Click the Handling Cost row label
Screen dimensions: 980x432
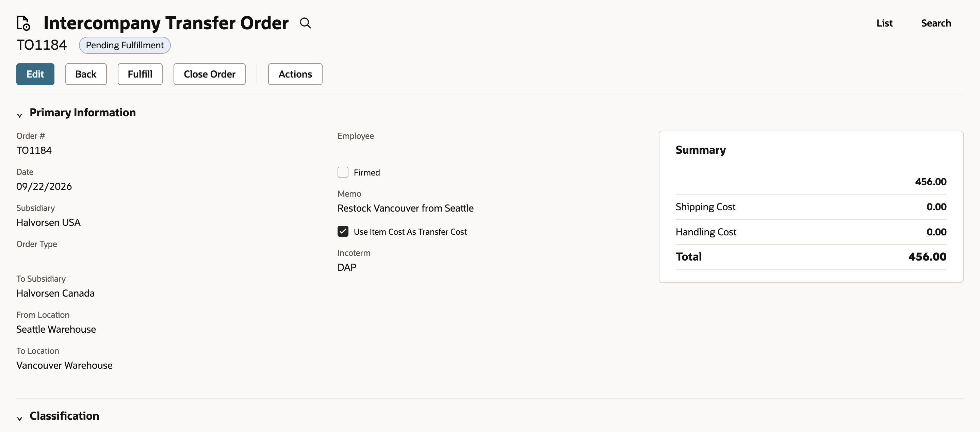point(706,232)
